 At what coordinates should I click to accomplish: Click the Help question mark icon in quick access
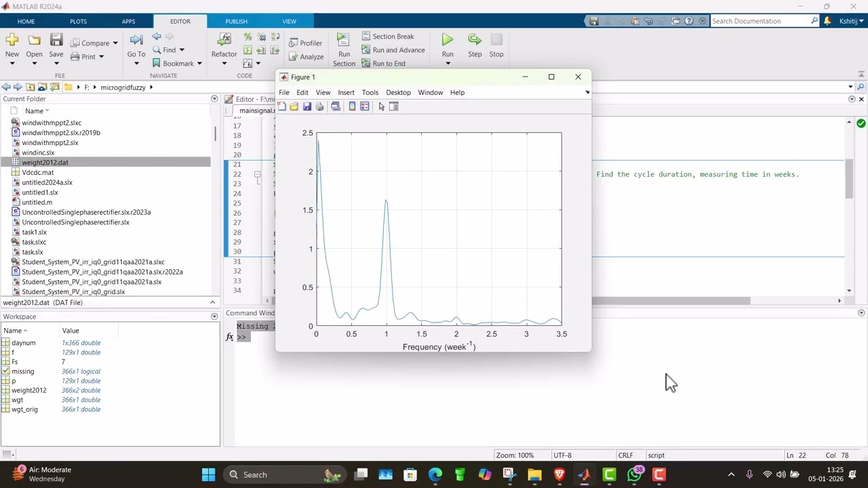click(689, 21)
